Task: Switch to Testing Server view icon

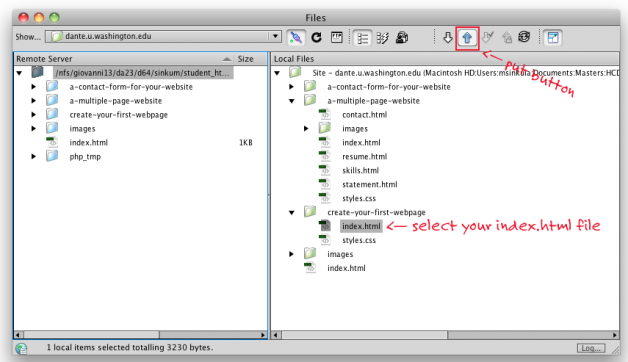Action: click(382, 38)
